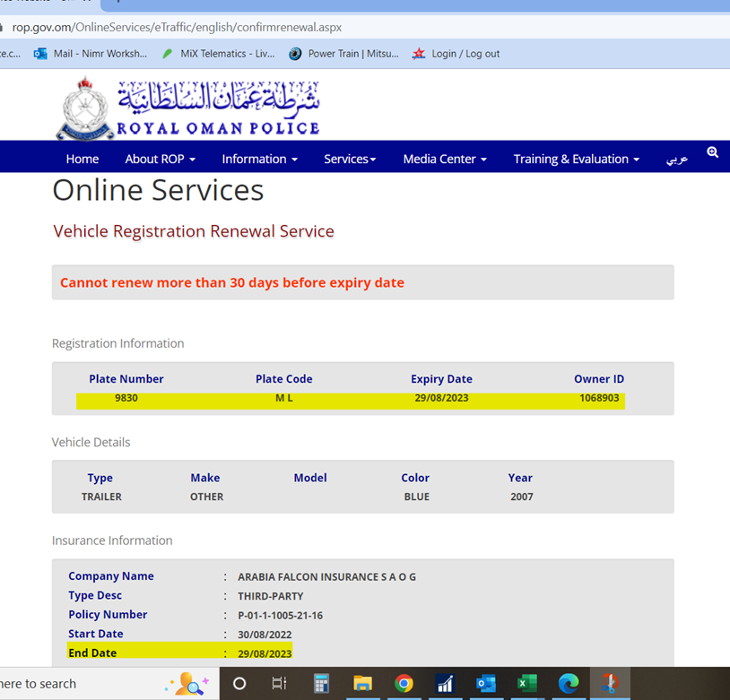Open Google Chrome from the taskbar
This screenshot has width=730, height=700.
pos(404,684)
